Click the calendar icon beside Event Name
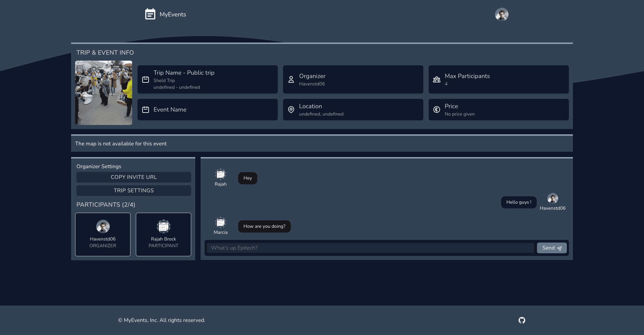 point(145,110)
